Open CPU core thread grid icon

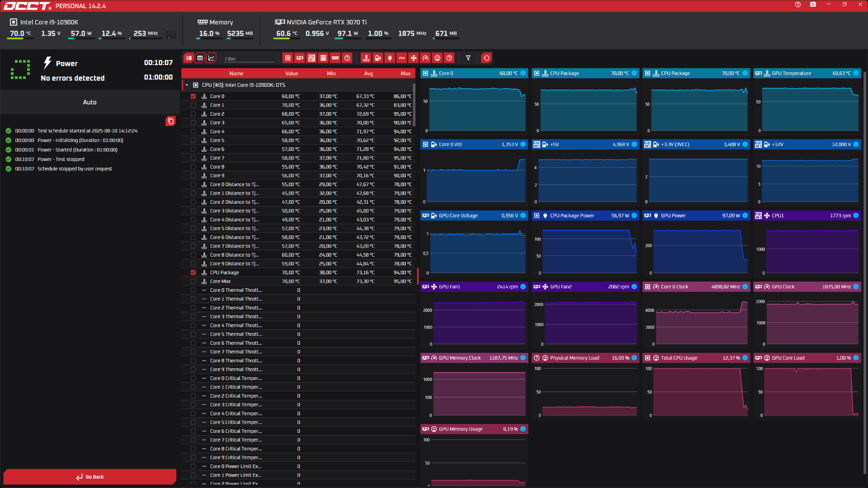pos(171,35)
